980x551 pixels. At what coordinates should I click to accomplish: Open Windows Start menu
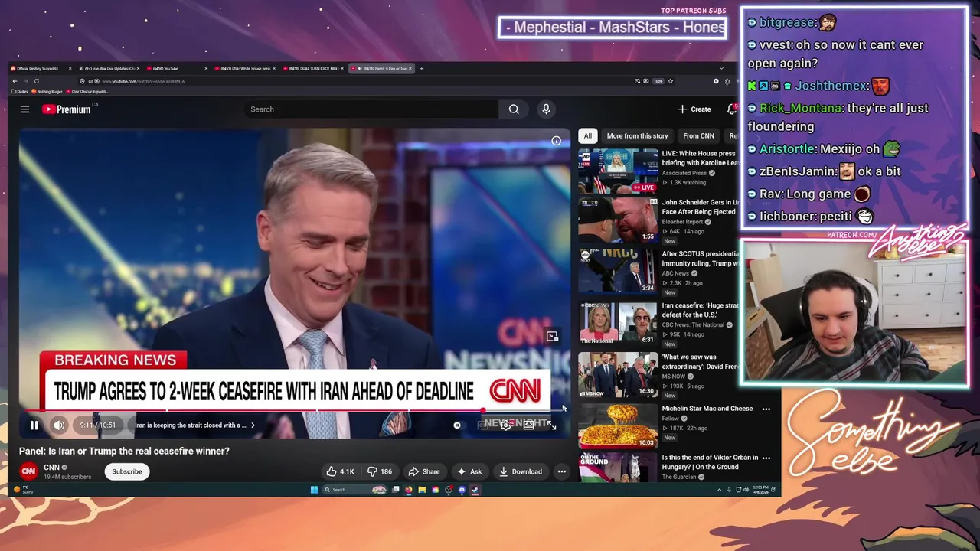(x=314, y=490)
